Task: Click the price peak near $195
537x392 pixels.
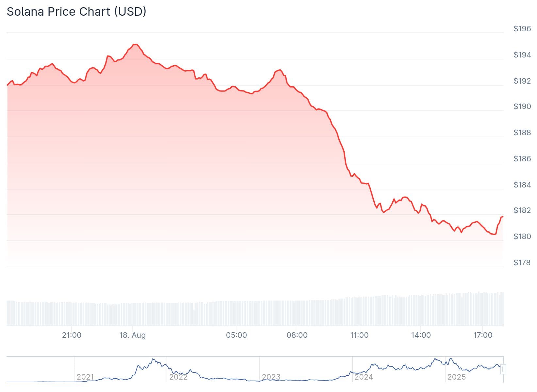Action: [135, 44]
